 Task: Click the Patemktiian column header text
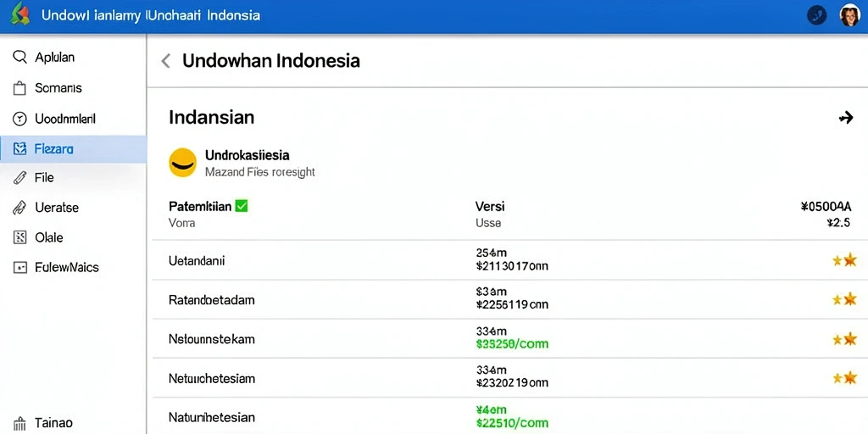(200, 207)
